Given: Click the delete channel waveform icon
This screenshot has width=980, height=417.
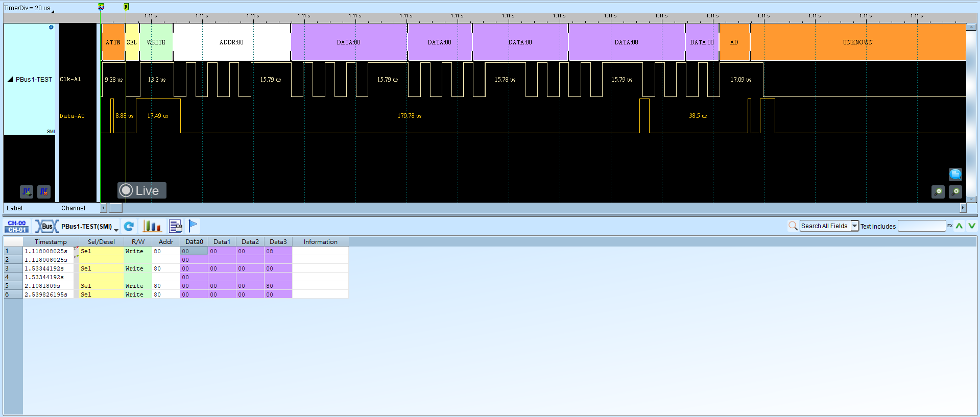Looking at the screenshot, I should tap(44, 191).
